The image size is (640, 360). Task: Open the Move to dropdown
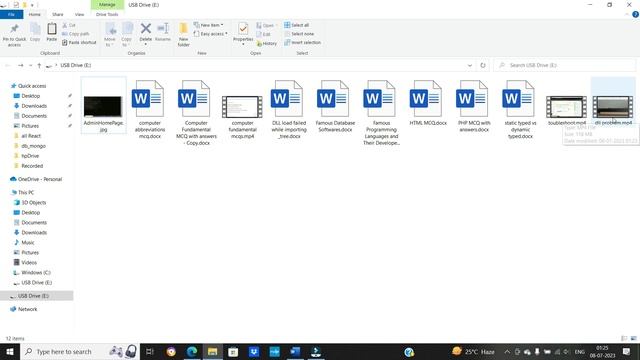pos(110,34)
